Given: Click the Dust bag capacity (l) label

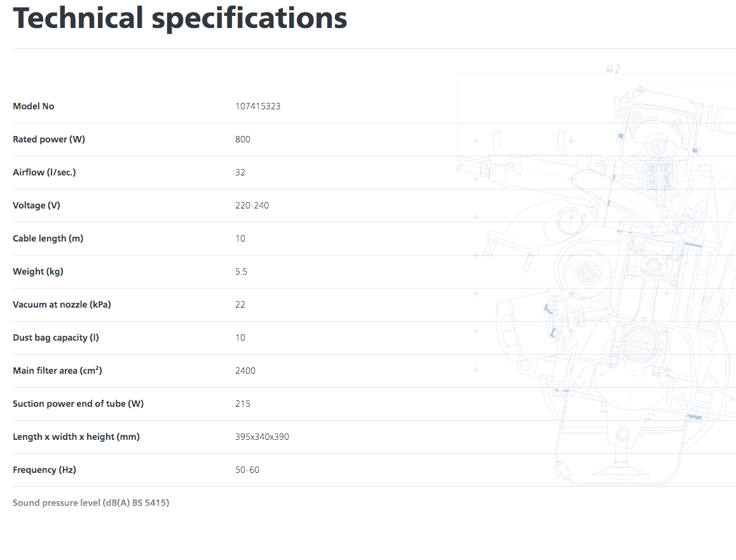Looking at the screenshot, I should tap(56, 338).
